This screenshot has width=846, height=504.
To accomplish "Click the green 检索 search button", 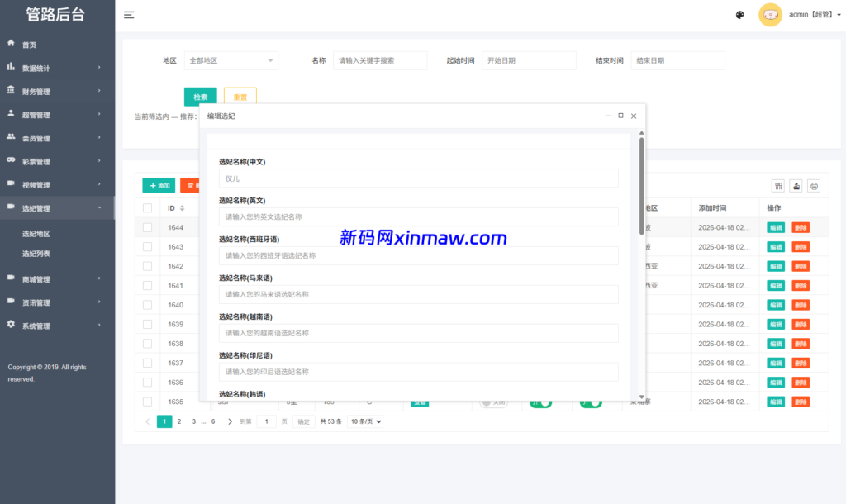I will pyautogui.click(x=201, y=97).
